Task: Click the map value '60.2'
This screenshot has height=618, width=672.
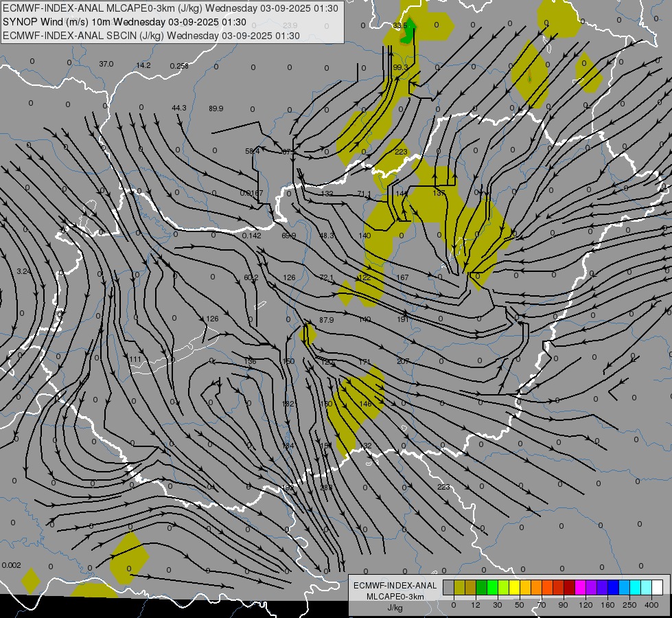Action: (x=251, y=278)
